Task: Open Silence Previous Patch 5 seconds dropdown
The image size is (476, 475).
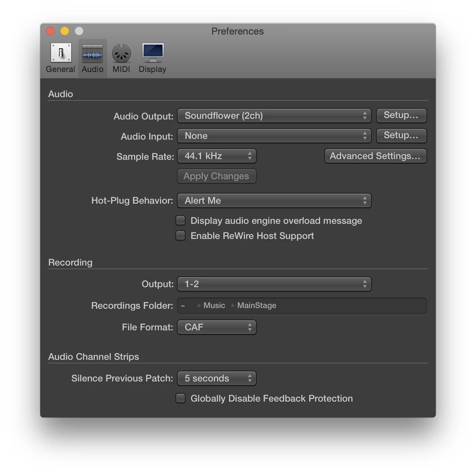Action: click(217, 378)
